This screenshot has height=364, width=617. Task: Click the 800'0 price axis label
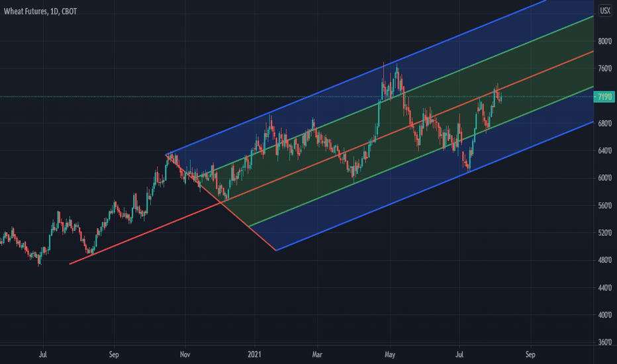point(605,41)
